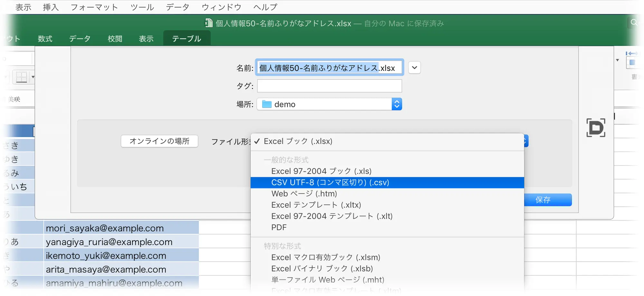644x296 pixels.
Task: Click cell arita_masaya@example.com
Action: point(121,269)
